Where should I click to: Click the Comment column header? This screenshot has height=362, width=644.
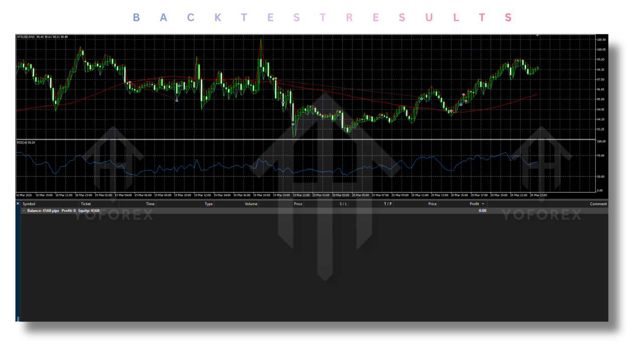pos(599,204)
